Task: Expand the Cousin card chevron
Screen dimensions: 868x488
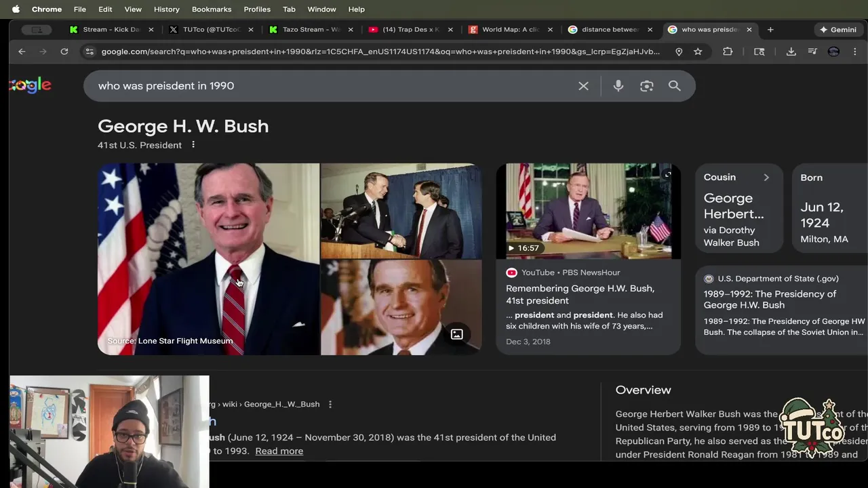Action: pos(766,178)
